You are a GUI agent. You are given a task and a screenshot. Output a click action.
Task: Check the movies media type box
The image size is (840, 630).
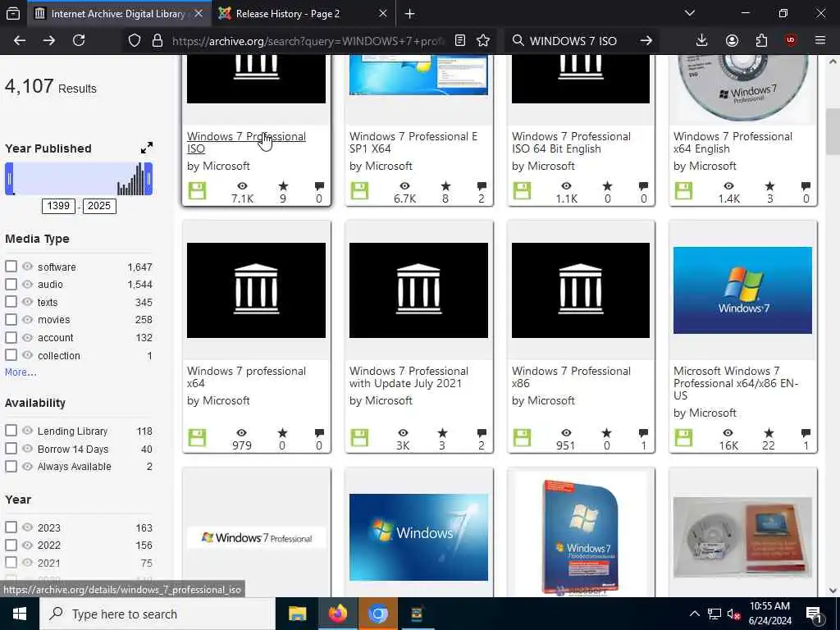(11, 319)
